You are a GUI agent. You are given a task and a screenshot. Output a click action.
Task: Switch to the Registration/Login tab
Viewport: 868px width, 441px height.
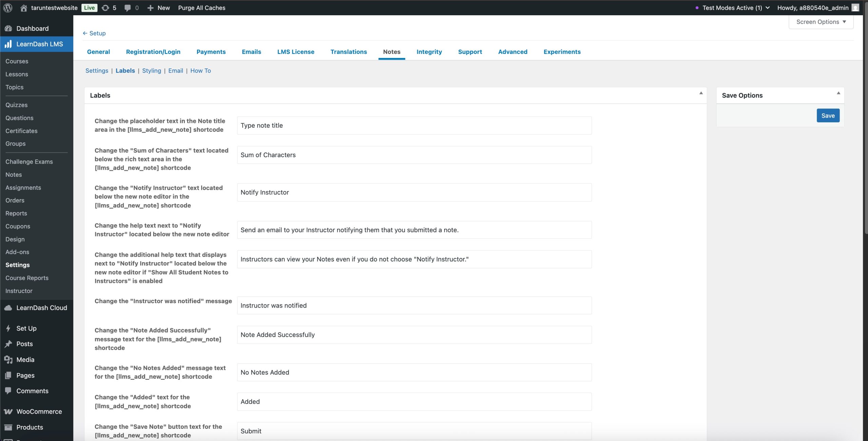153,51
